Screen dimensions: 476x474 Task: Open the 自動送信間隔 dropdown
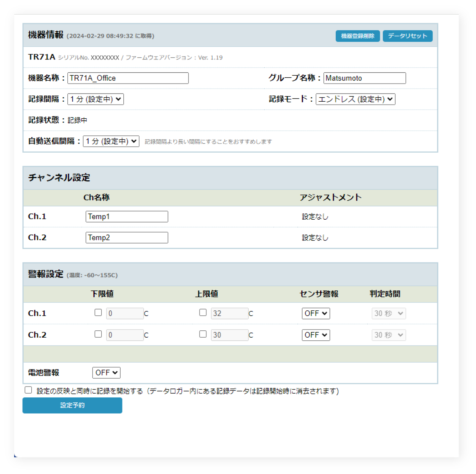point(111,141)
